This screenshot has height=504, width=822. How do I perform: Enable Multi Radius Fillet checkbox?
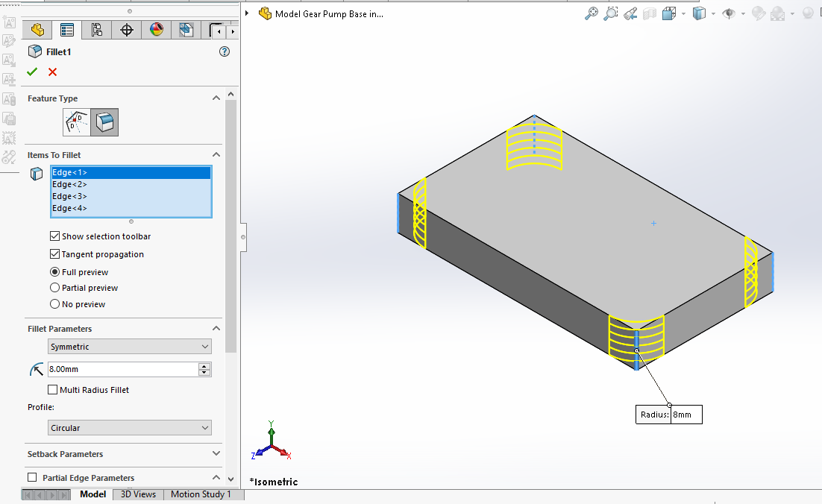(53, 390)
